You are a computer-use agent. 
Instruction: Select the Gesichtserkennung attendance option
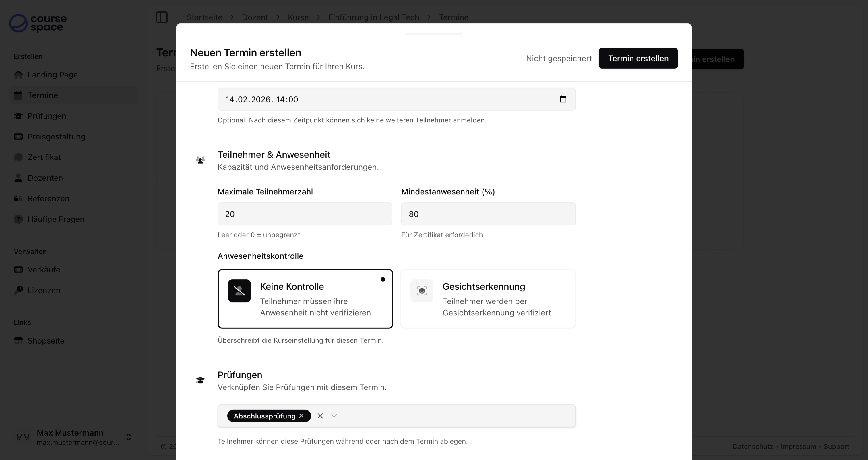click(x=488, y=299)
